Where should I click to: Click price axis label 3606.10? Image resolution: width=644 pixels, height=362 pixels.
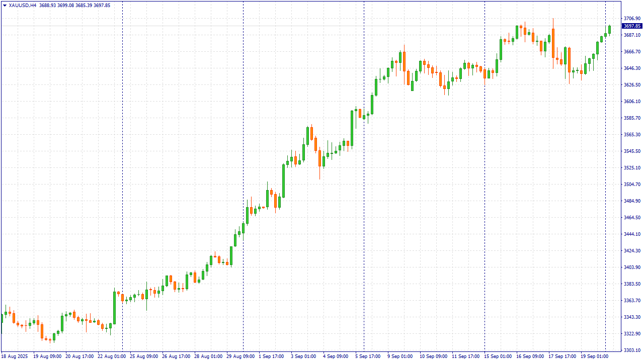632,102
